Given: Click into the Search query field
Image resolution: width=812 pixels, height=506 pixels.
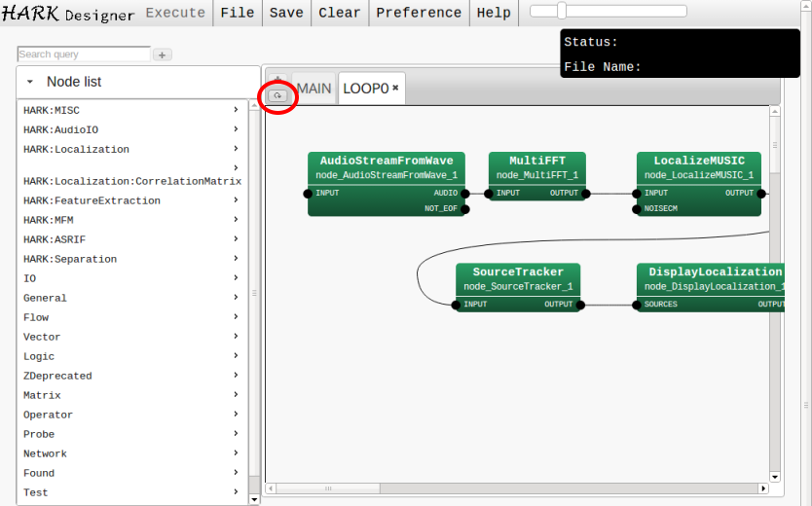Looking at the screenshot, I should pos(84,54).
